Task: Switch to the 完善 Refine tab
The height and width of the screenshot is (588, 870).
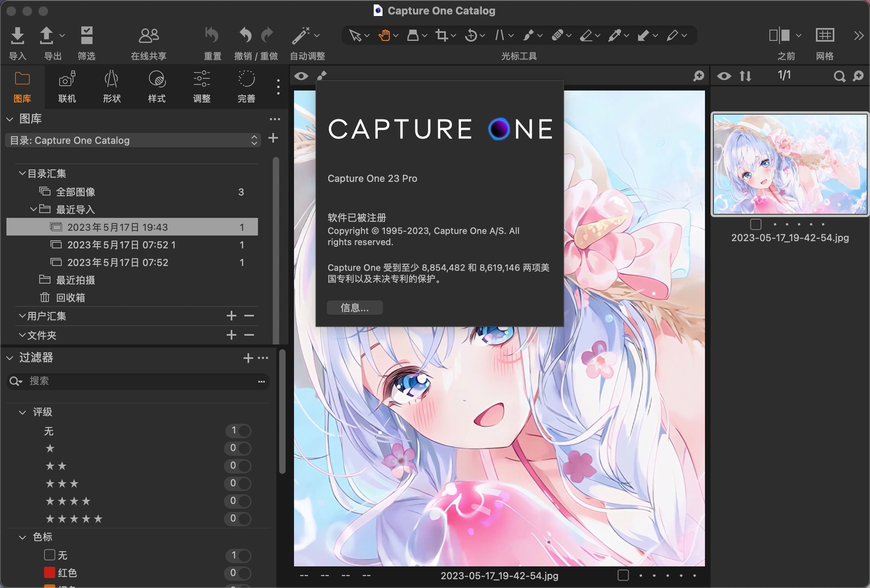Action: click(246, 87)
